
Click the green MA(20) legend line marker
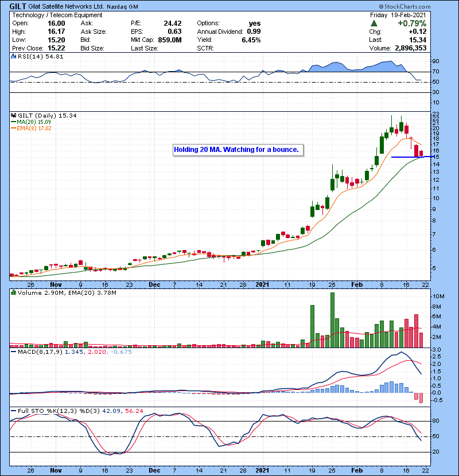(13, 122)
